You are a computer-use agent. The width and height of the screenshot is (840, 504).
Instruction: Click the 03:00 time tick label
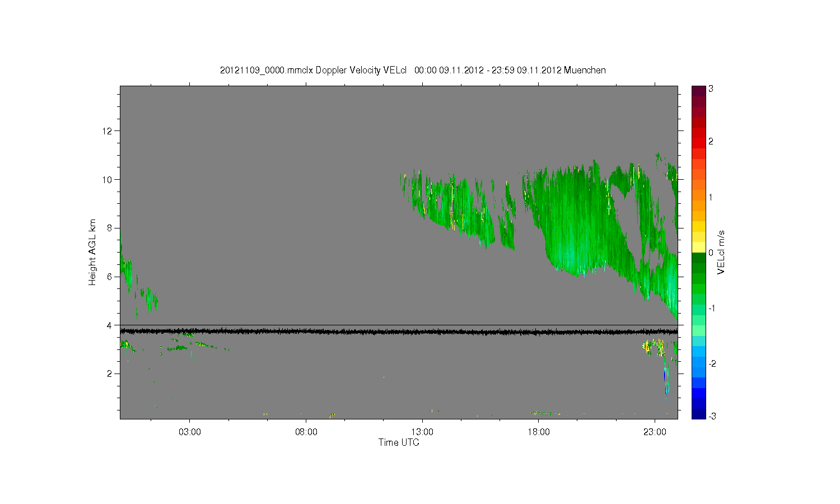point(190,432)
